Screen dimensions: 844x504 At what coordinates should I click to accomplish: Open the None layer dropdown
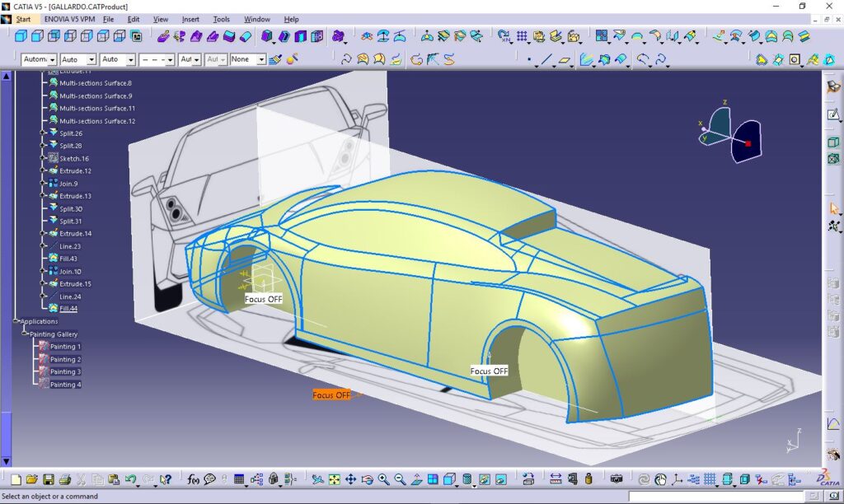[x=260, y=59]
